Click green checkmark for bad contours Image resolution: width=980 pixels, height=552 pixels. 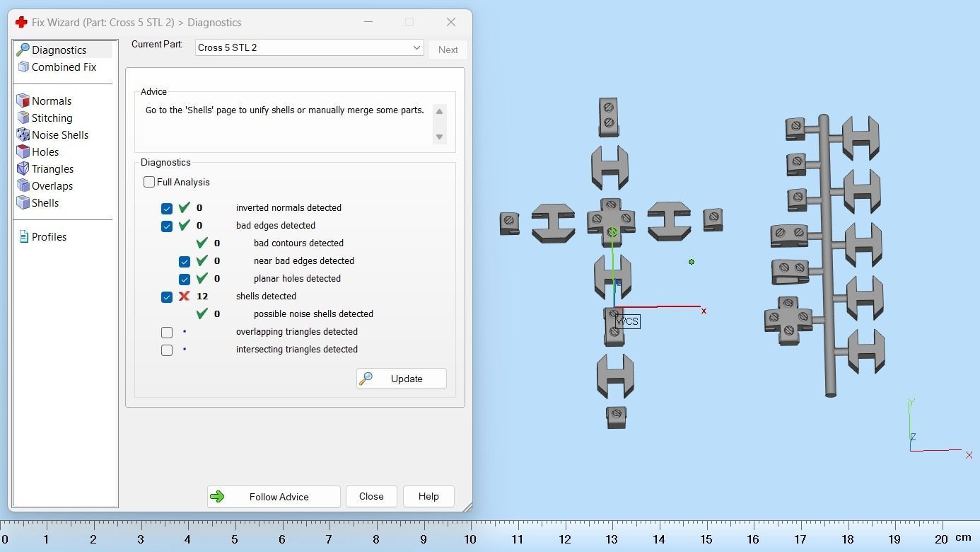pos(202,243)
